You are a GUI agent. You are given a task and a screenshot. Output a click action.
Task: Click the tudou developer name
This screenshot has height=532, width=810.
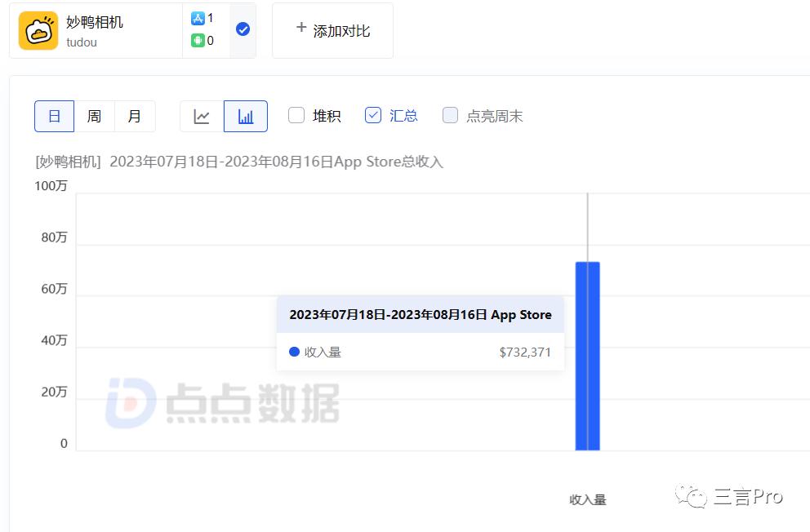[82, 42]
